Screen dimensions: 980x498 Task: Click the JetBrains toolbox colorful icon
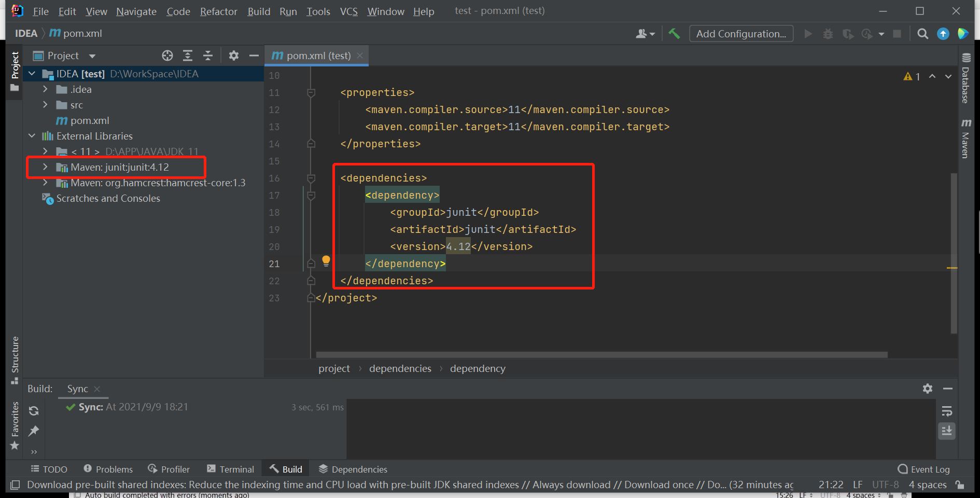[963, 34]
